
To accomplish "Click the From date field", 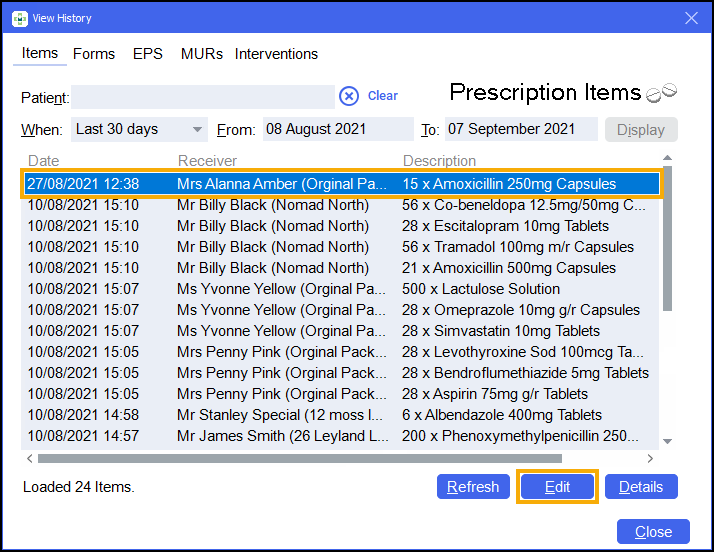I will pyautogui.click(x=337, y=129).
